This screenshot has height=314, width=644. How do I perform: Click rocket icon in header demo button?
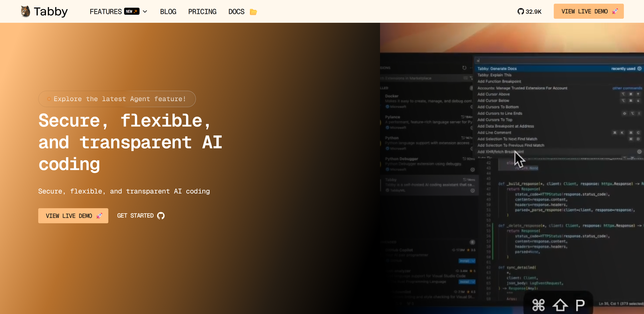click(x=615, y=12)
